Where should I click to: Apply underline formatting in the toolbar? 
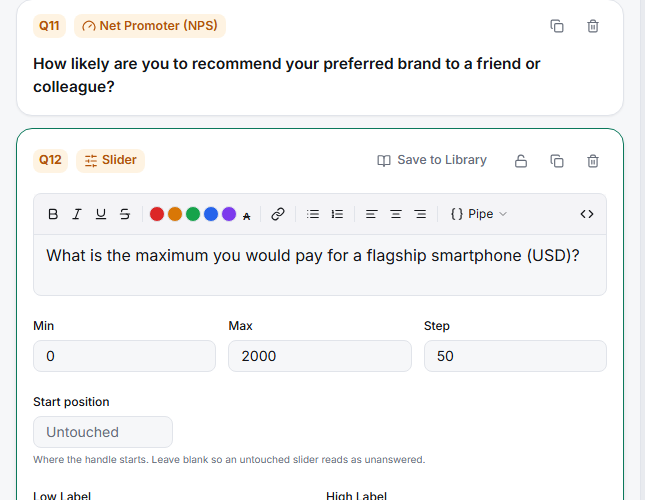pos(101,214)
